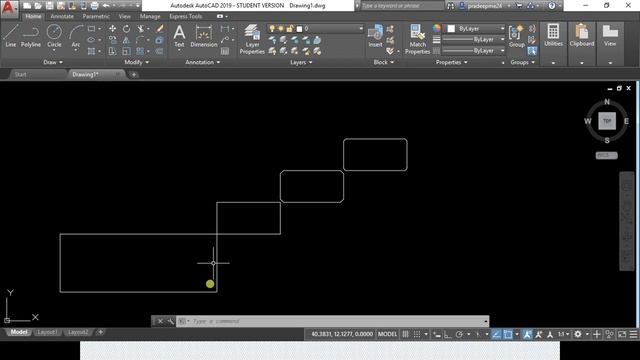This screenshot has width=640, height=360.
Task: Open Layer Properties manager
Action: pos(252,39)
